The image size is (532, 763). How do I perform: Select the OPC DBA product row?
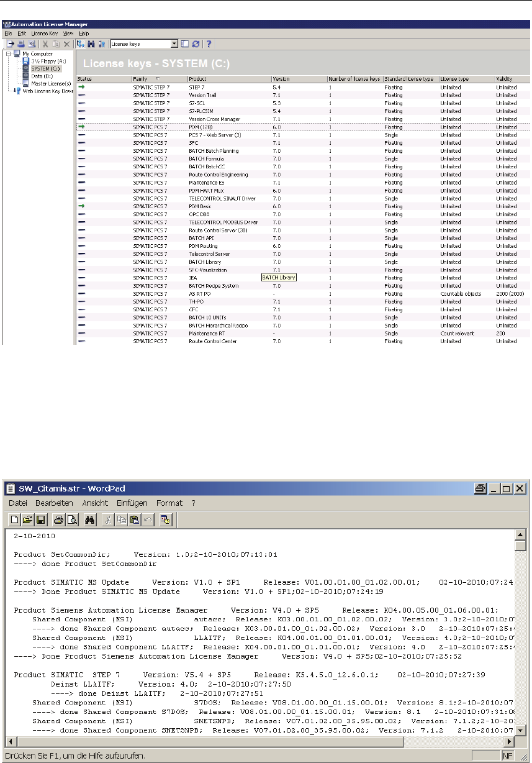pyautogui.click(x=303, y=214)
